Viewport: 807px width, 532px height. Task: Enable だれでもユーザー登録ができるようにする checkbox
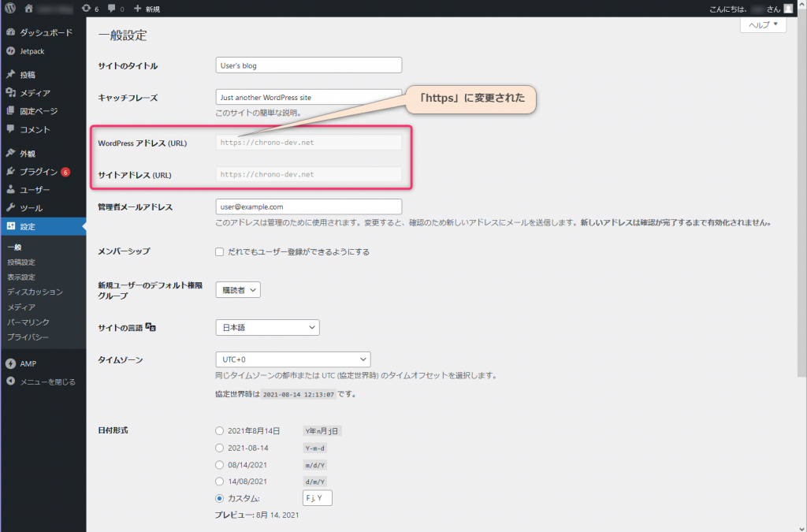(x=220, y=252)
